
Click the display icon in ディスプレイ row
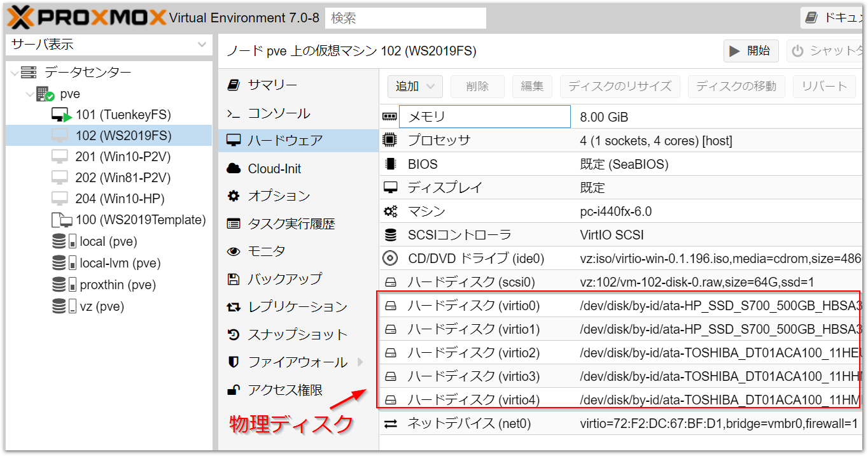tap(390, 188)
